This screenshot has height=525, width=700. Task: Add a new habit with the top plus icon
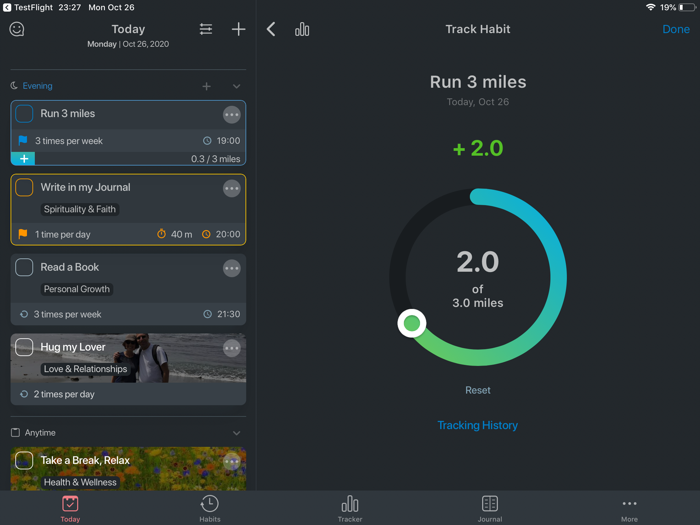point(238,29)
